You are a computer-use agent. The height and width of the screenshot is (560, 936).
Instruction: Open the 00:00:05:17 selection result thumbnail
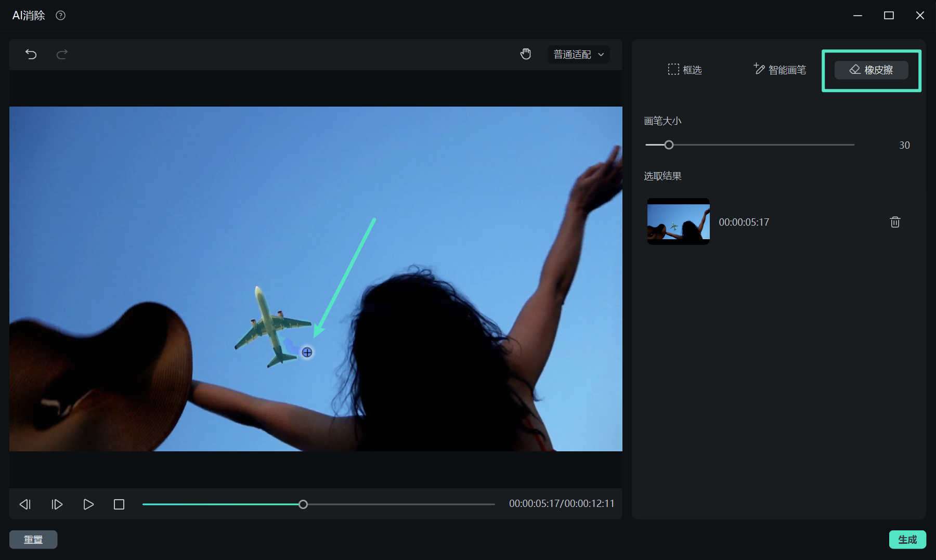tap(678, 222)
